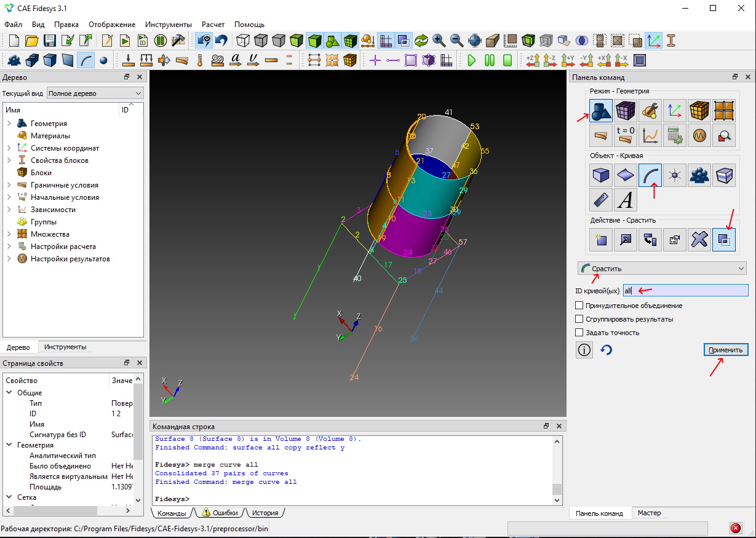The image size is (756, 538).
Task: Expand the Геометрия tree node
Action: click(9, 124)
